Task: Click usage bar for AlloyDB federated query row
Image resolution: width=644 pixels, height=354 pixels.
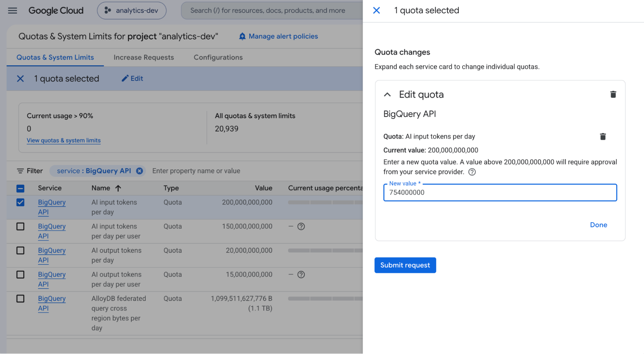Action: 325,299
